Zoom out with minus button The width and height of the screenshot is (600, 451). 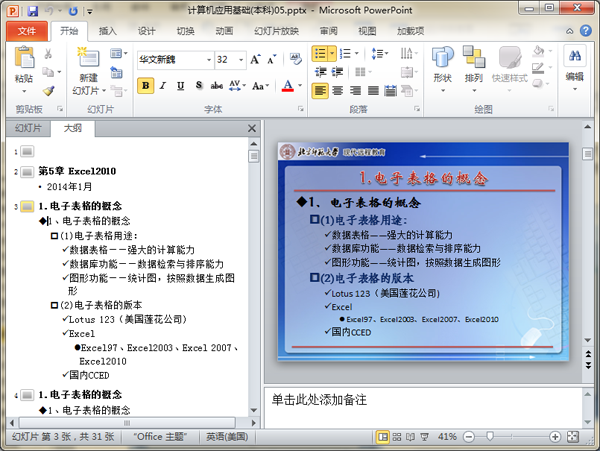469,436
